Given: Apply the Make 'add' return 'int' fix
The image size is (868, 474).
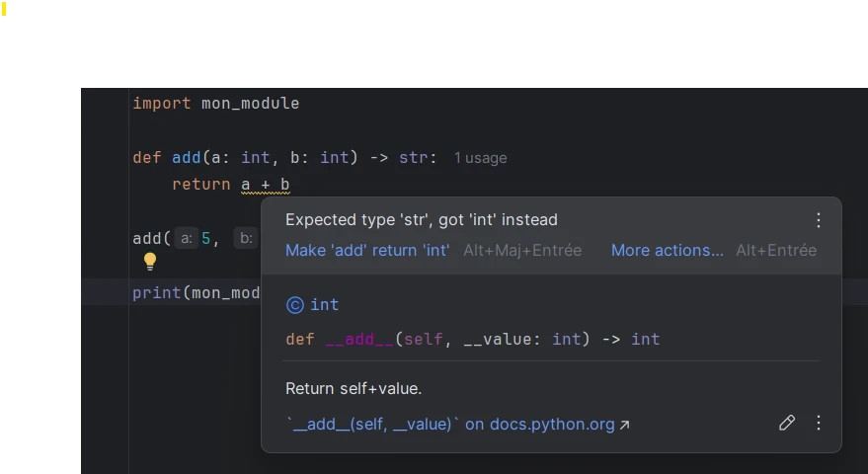Looking at the screenshot, I should [367, 251].
